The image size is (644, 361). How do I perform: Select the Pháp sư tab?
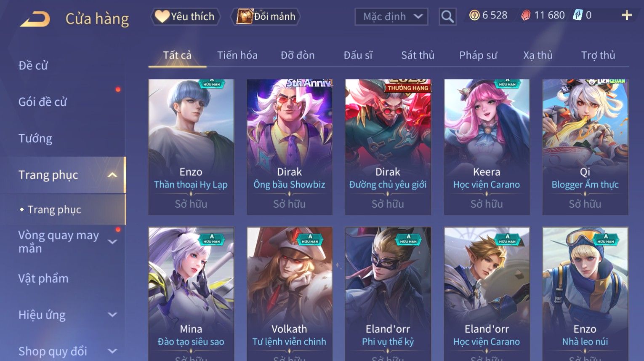tap(478, 55)
